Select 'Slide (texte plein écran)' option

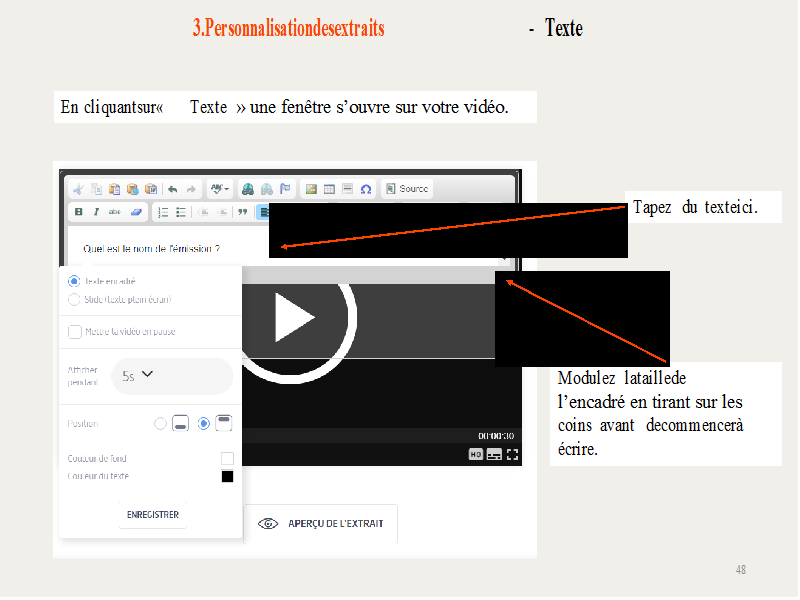[x=74, y=299]
